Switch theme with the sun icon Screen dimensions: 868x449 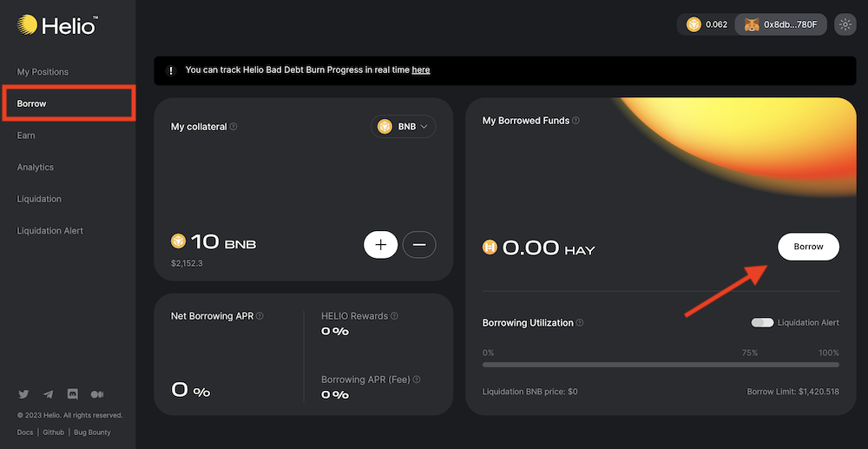[845, 24]
